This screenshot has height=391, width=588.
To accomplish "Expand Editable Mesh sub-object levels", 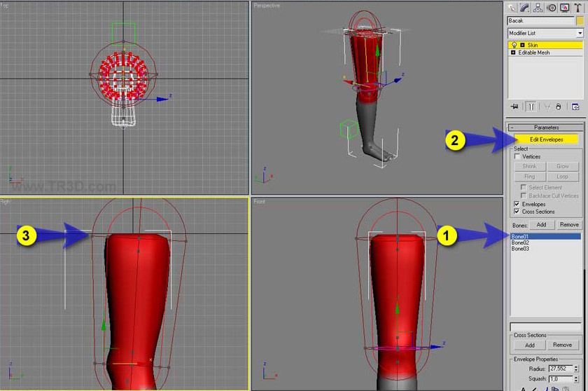I will pyautogui.click(x=513, y=53).
